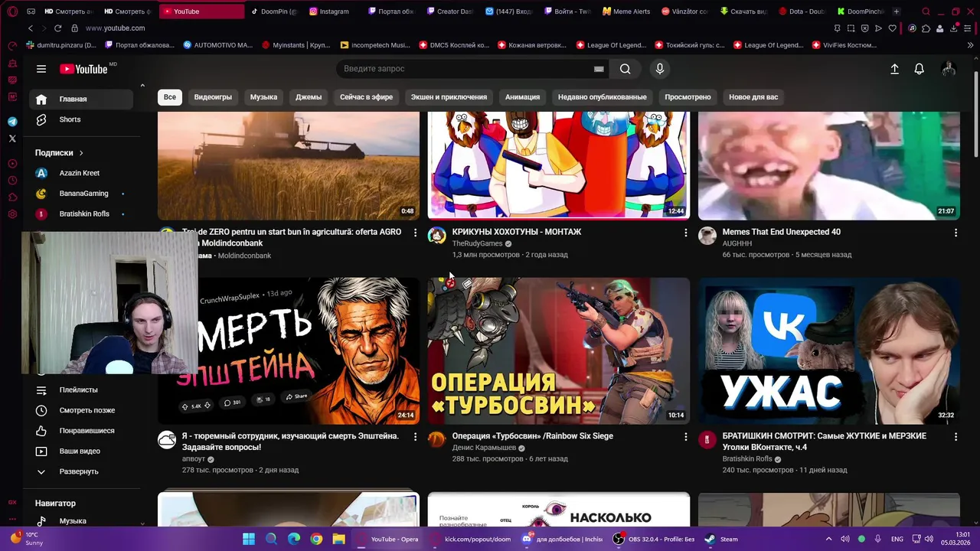Open OBS 32.0.4 from the taskbar
980x551 pixels.
click(x=654, y=539)
